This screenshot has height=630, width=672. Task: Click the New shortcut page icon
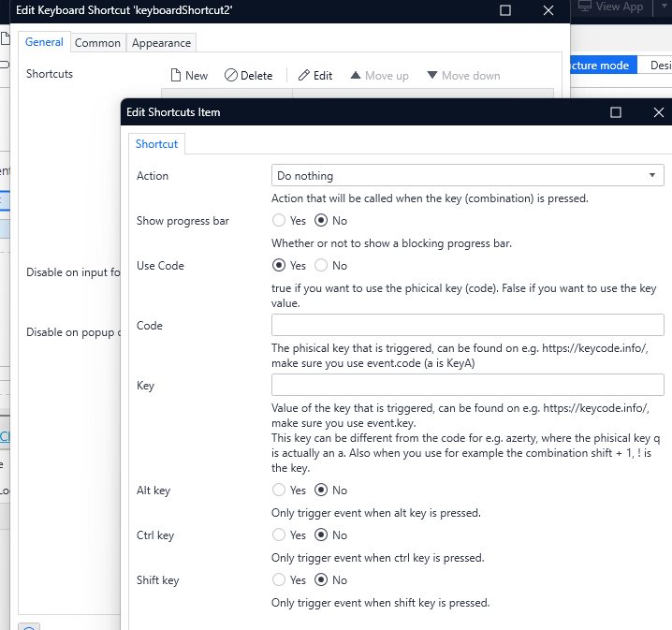[x=176, y=76]
